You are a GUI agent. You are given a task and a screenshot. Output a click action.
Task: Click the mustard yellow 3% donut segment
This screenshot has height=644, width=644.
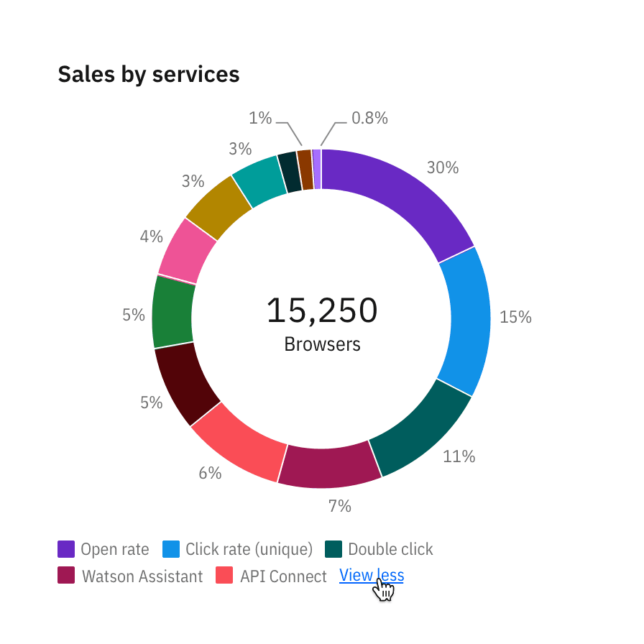pos(218,208)
